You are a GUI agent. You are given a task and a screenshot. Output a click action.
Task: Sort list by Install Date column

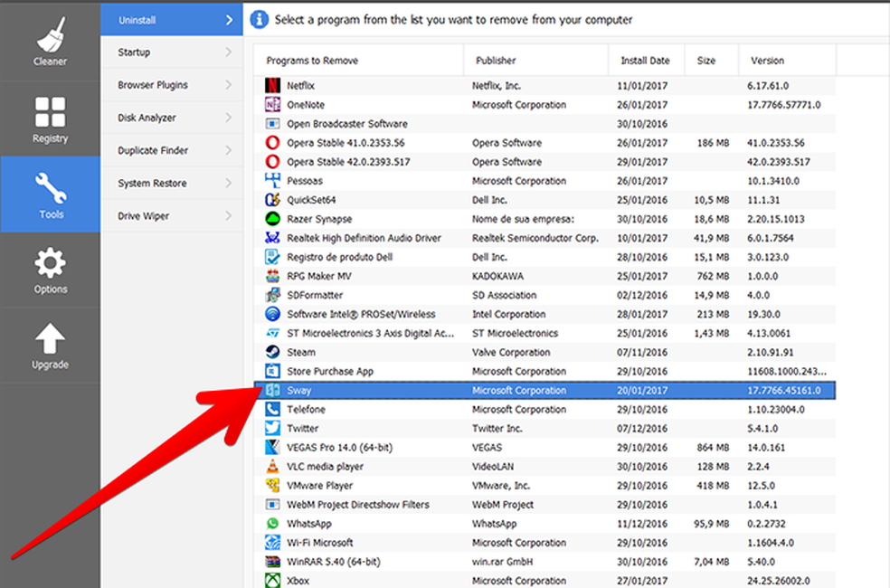[x=645, y=61]
